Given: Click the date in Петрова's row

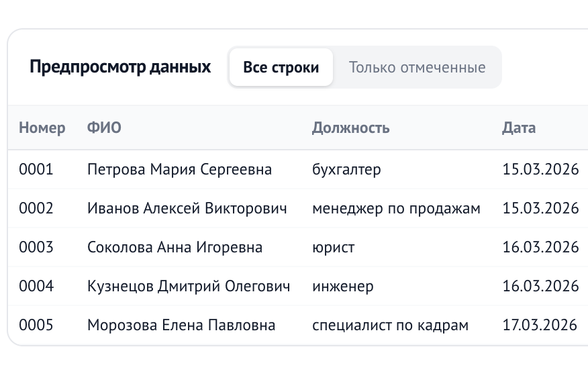Looking at the screenshot, I should click(540, 169).
